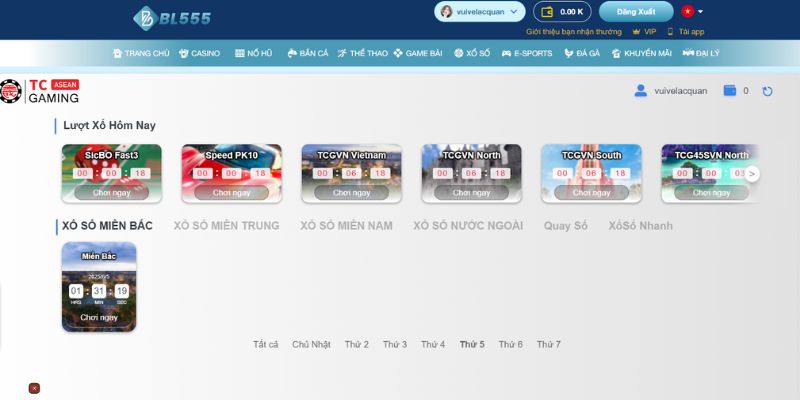Screen dimensions: 800x400
Task: Open the Casino menu
Action: click(x=199, y=53)
